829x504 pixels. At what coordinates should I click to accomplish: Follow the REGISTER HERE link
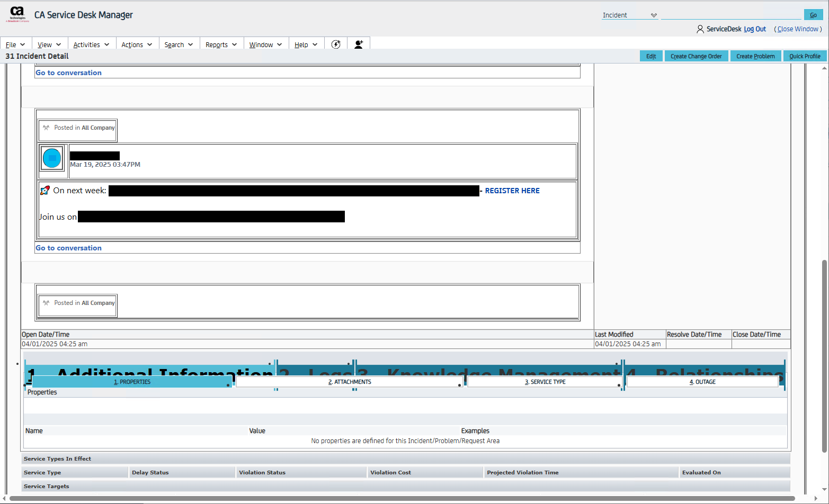512,191
